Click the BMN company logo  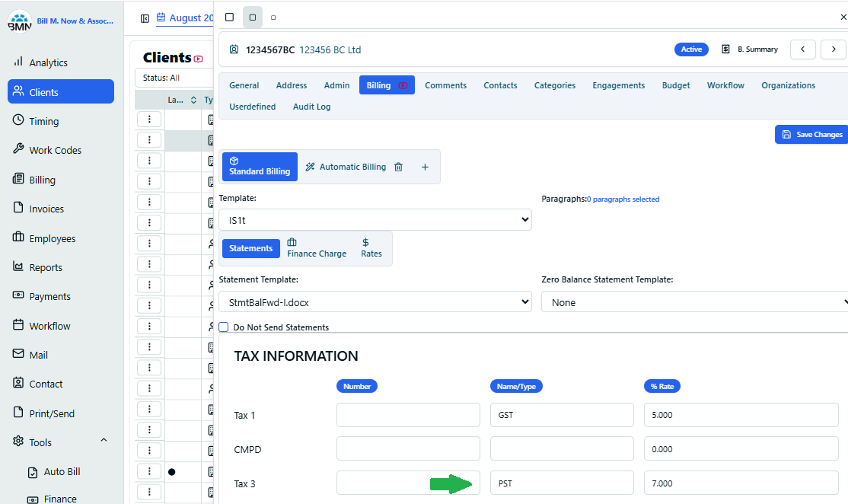tap(20, 21)
